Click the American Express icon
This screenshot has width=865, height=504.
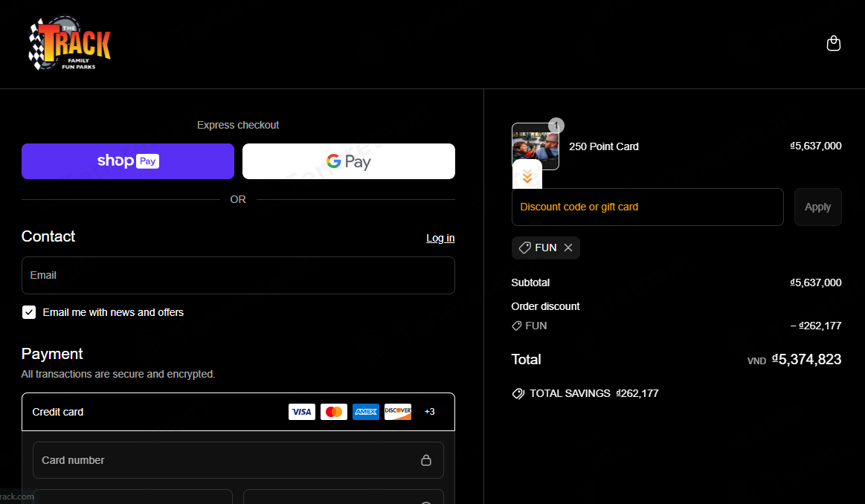tap(366, 412)
